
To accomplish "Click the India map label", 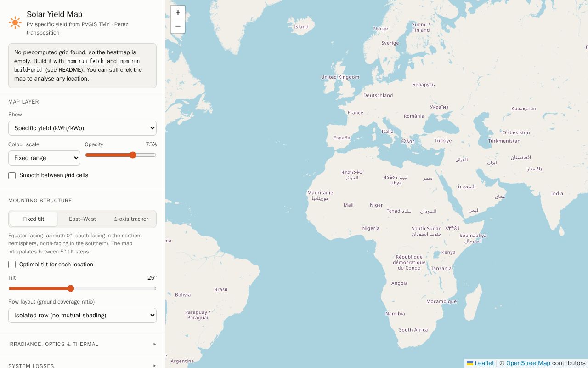I will (557, 194).
